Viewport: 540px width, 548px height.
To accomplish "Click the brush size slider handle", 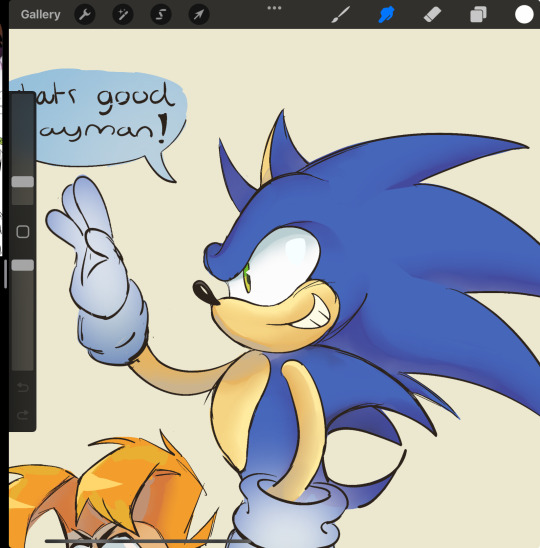I will [23, 182].
